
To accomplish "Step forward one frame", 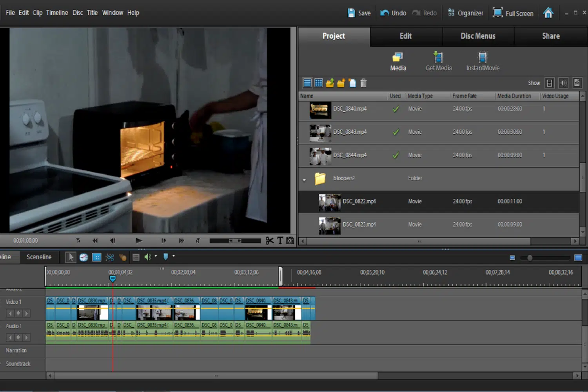I will [x=163, y=241].
